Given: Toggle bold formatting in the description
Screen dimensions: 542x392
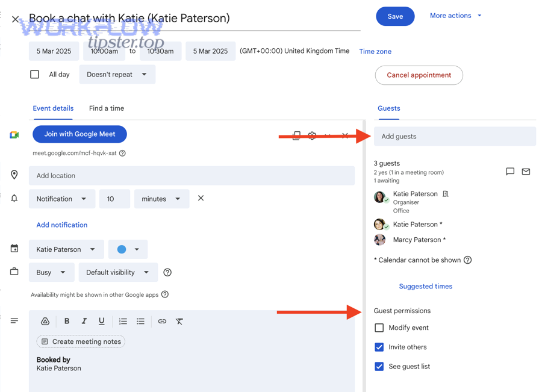Looking at the screenshot, I should coord(66,321).
